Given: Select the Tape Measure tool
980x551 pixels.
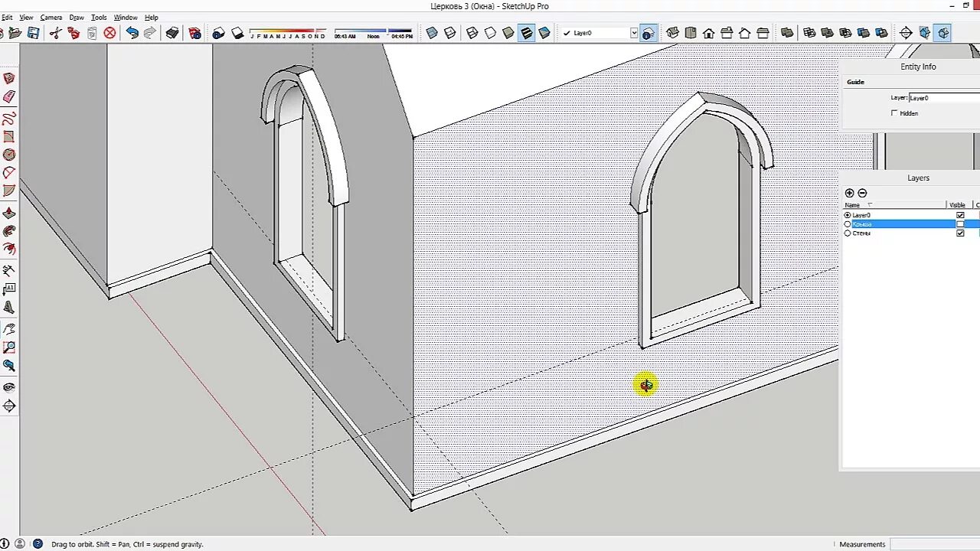Looking at the screenshot, I should [9, 271].
